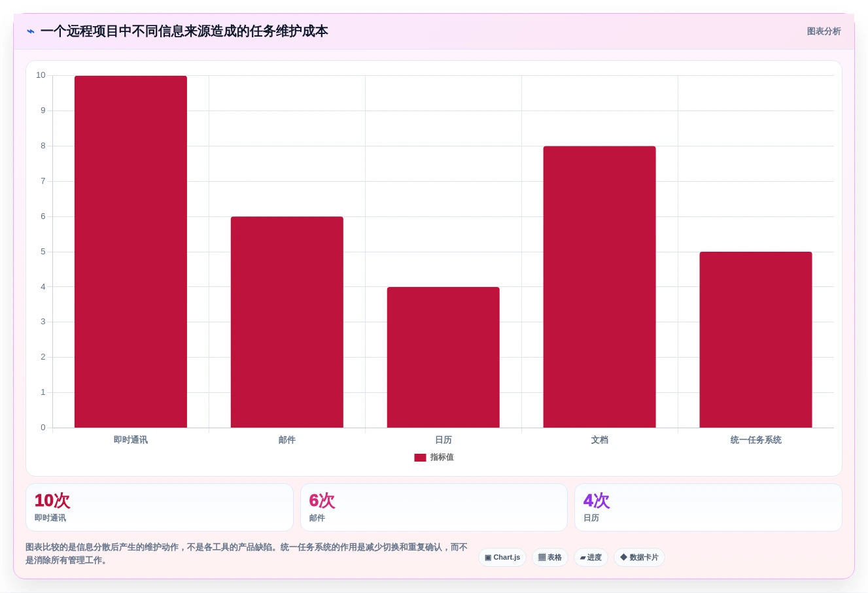868x593 pixels.
Task: Toggle the 指标值 legend color swatch
Action: [420, 458]
